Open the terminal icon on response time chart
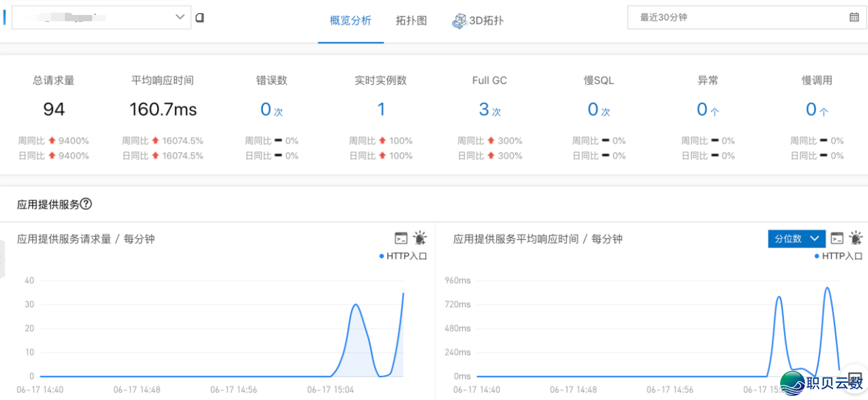 [x=837, y=238]
